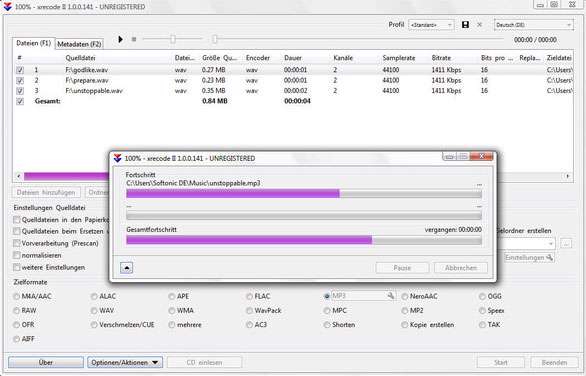586x376 pixels.
Task: Adjust the volume slider handle
Action: point(173,39)
